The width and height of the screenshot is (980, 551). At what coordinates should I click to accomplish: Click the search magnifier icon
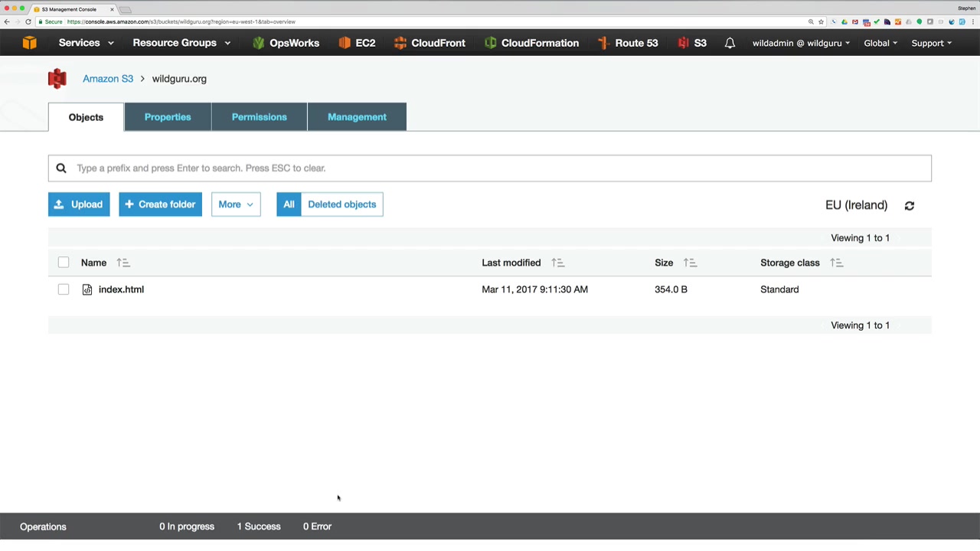tap(61, 168)
